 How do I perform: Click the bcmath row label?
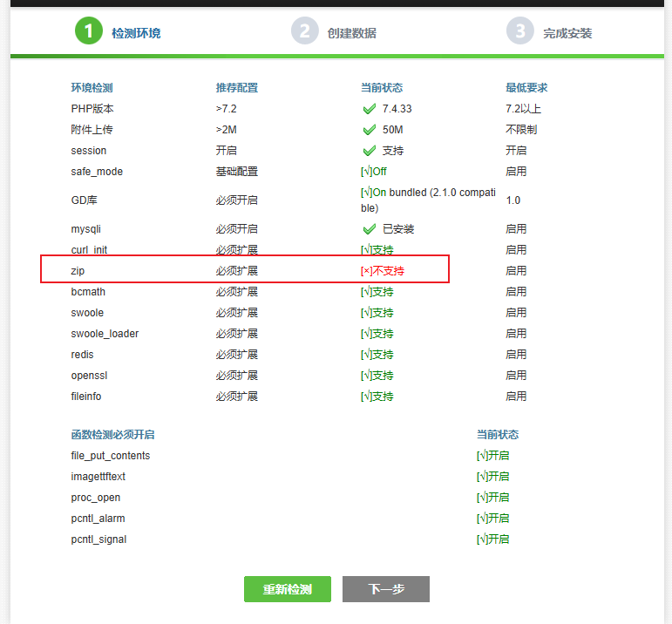tap(88, 292)
